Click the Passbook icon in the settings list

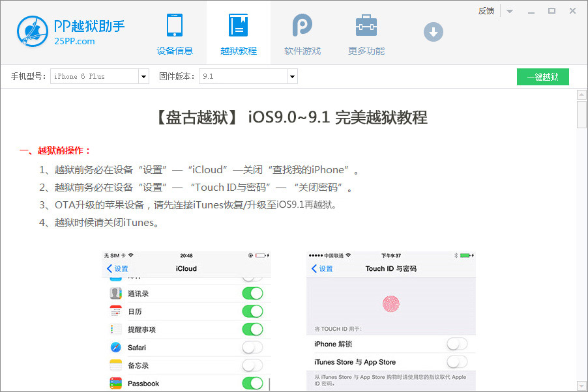115,383
